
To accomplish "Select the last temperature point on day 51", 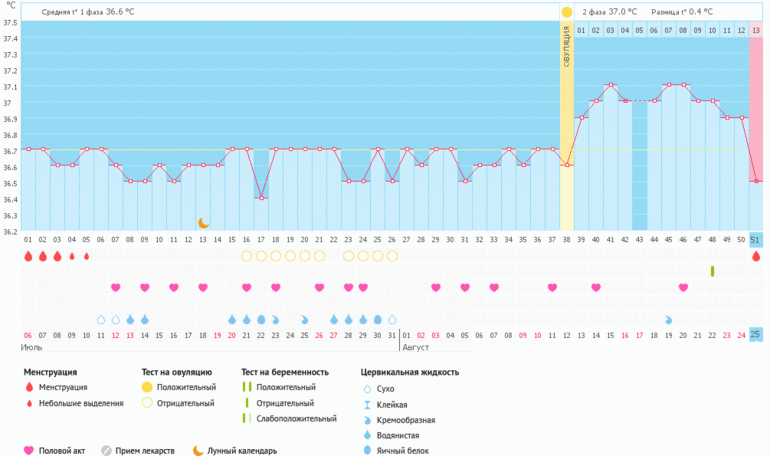I will click(756, 181).
